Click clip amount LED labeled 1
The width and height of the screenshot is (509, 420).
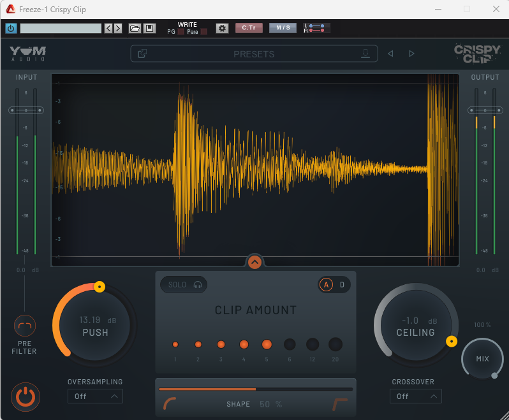pos(175,344)
